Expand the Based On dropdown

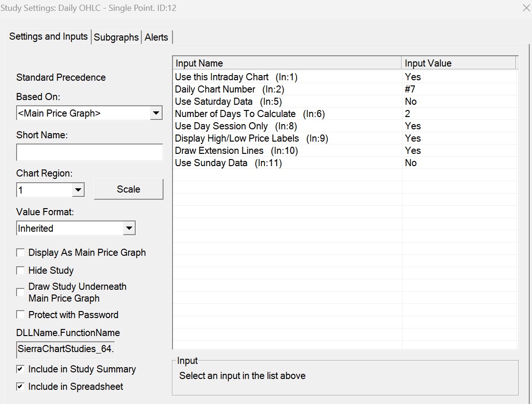(155, 113)
